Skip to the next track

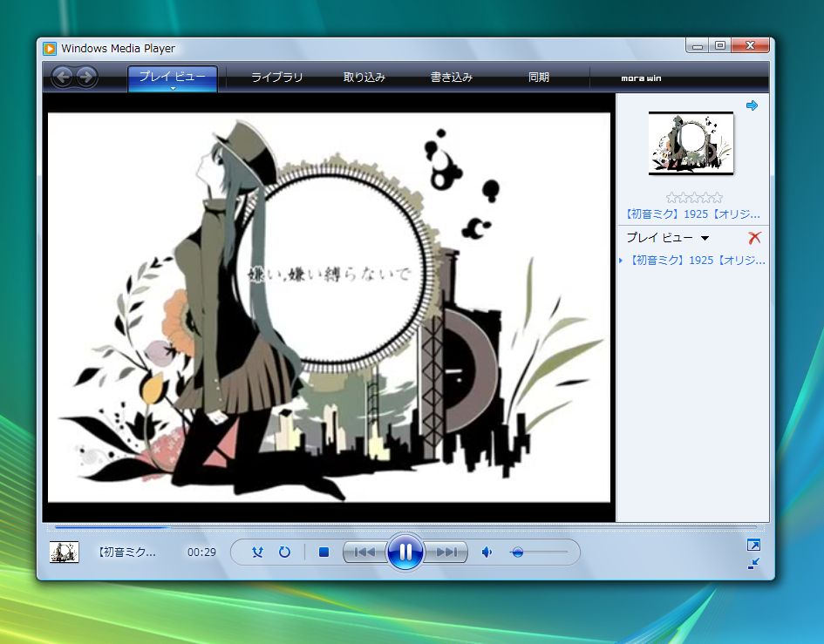click(x=446, y=552)
